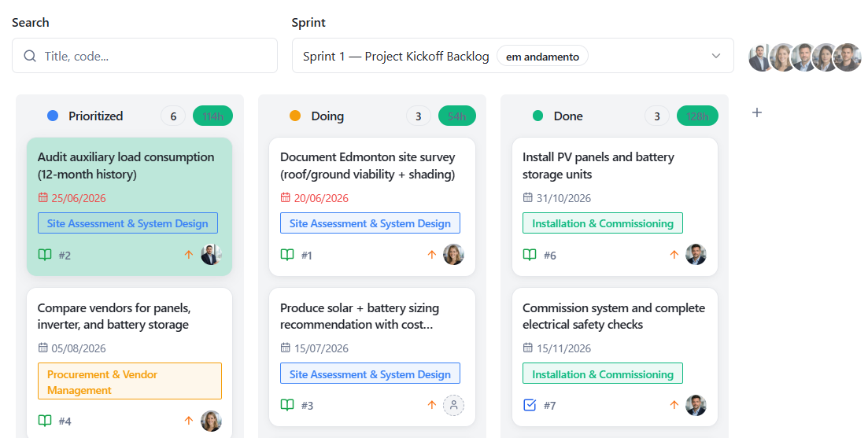Select the Procurement & Vendor Management tag

coord(130,381)
